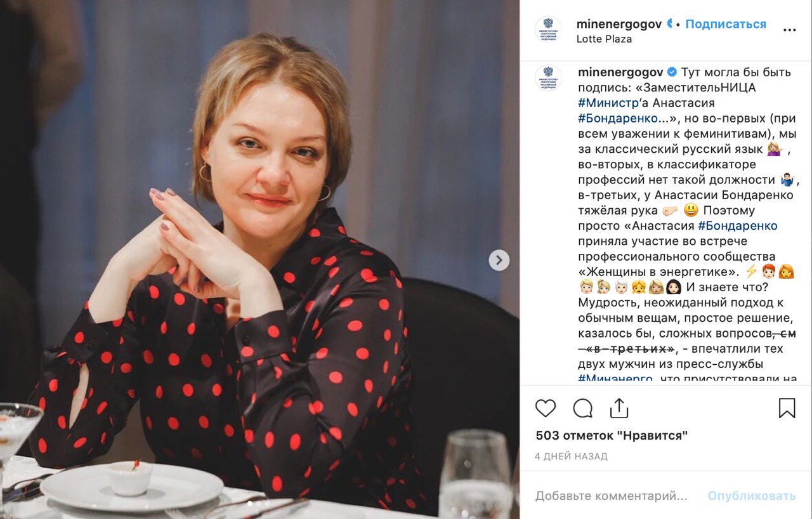Follow the account via Подписаться
Image resolution: width=812 pixels, height=519 pixels.
726,24
